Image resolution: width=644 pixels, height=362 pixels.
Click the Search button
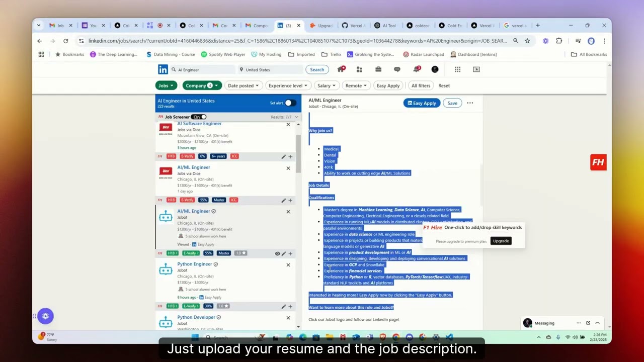[317, 69]
